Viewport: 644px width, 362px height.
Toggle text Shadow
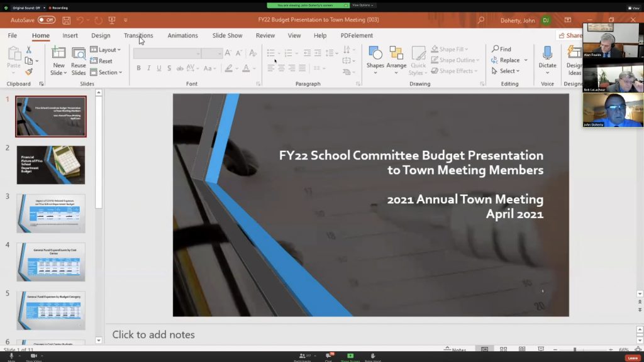(169, 68)
